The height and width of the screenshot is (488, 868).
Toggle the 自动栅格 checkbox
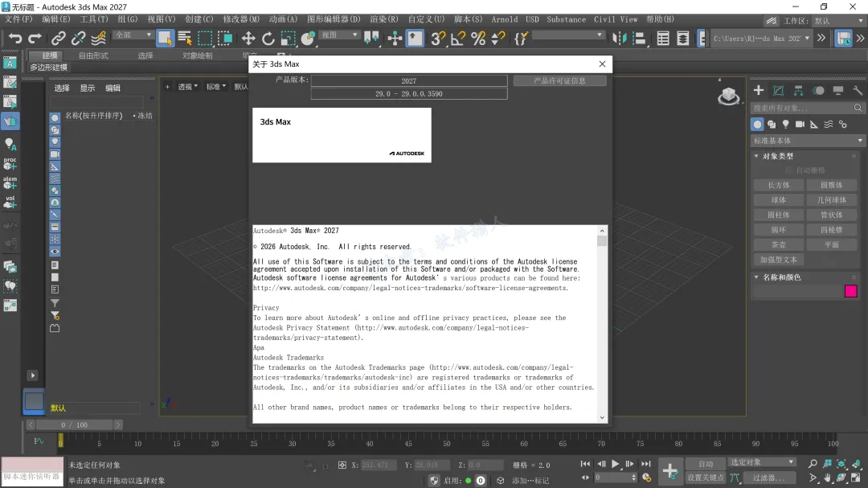pos(789,170)
